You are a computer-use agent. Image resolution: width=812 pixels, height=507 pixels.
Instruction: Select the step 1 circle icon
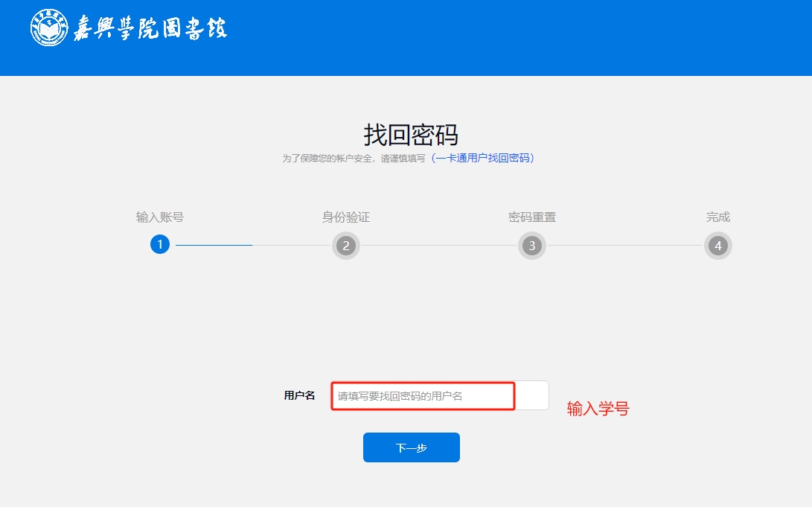point(160,244)
